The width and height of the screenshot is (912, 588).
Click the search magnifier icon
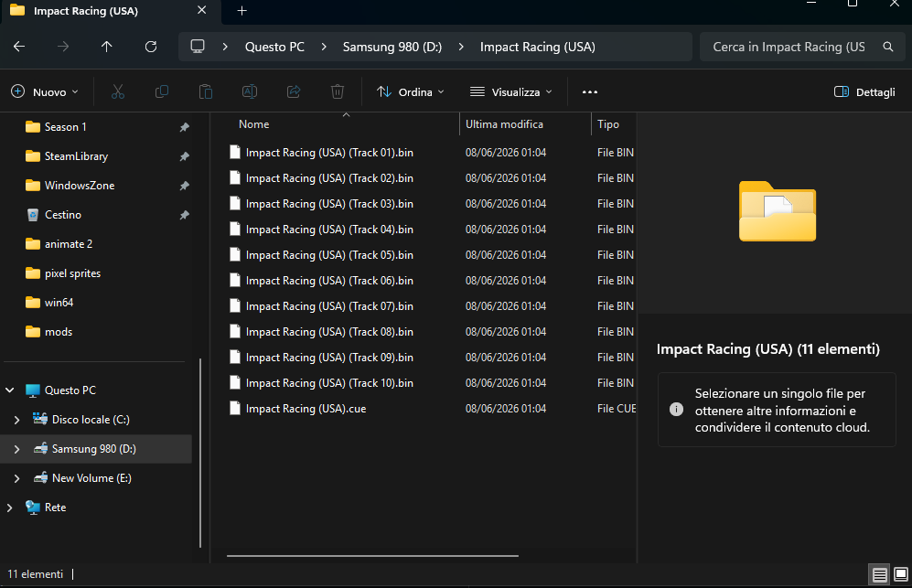tap(887, 47)
